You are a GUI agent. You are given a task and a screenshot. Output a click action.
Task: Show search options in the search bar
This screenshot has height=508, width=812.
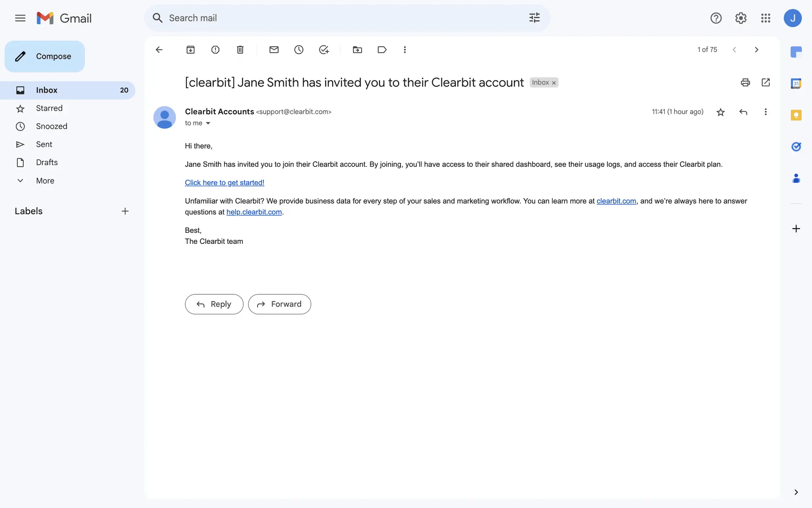click(x=535, y=18)
